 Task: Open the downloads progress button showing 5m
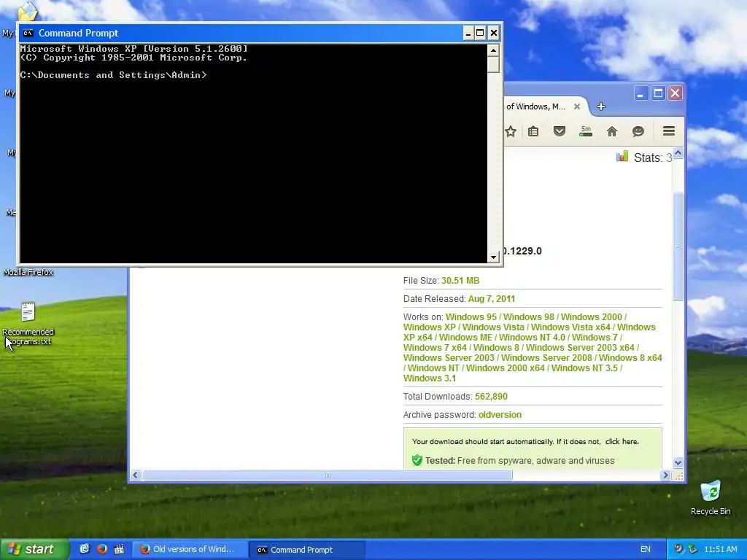[586, 131]
